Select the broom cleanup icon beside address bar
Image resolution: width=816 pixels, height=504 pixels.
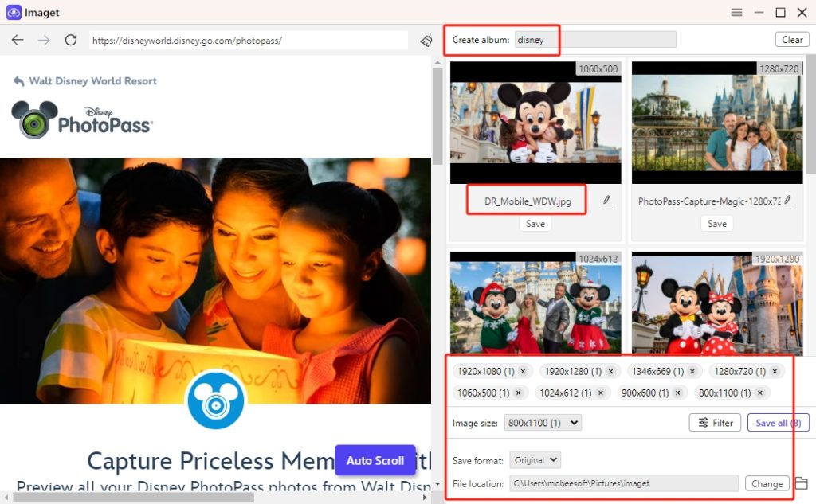pyautogui.click(x=426, y=38)
